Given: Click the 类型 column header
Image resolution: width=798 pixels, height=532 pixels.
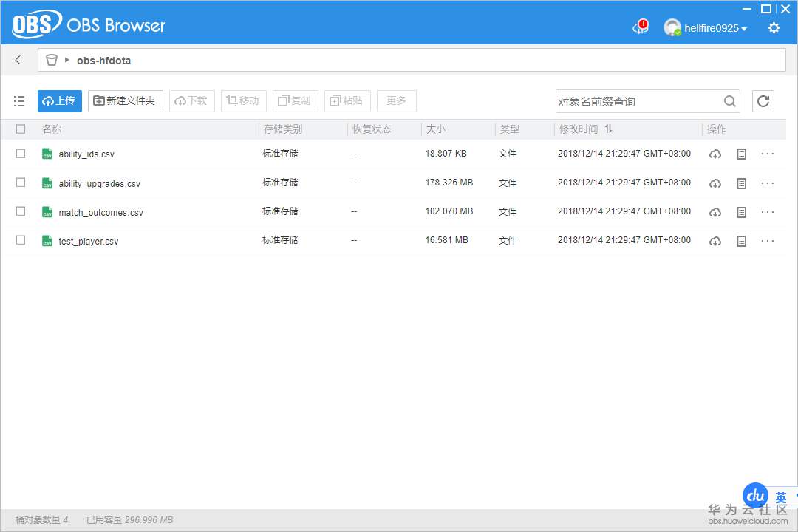Looking at the screenshot, I should point(509,129).
